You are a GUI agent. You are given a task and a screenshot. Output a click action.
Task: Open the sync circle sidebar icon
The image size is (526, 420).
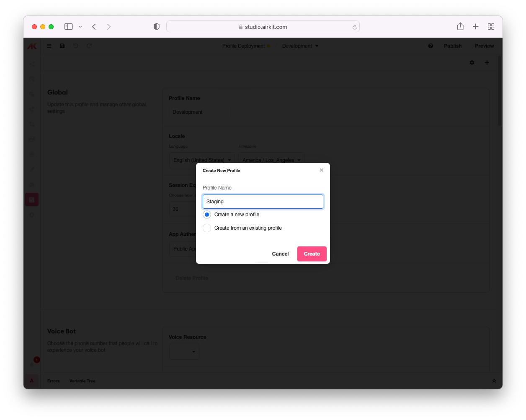click(x=32, y=215)
